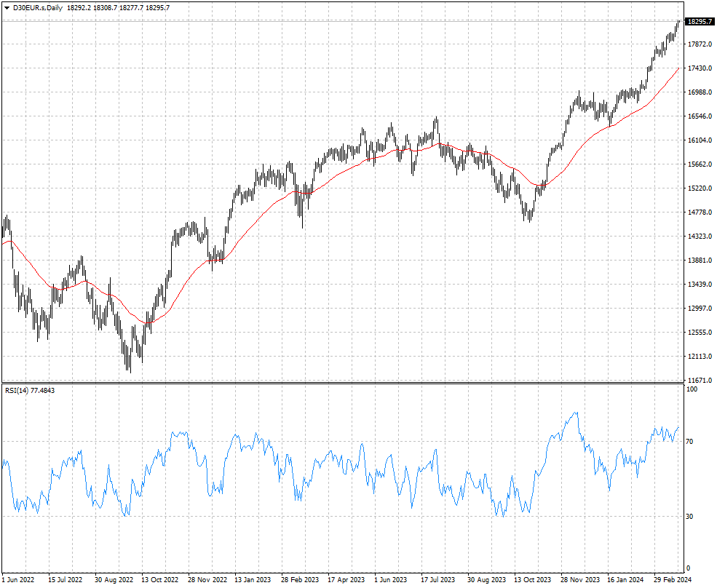This screenshot has height=588, width=717.
Task: Click the 16 Jan 2024 date label
Action: 625,580
